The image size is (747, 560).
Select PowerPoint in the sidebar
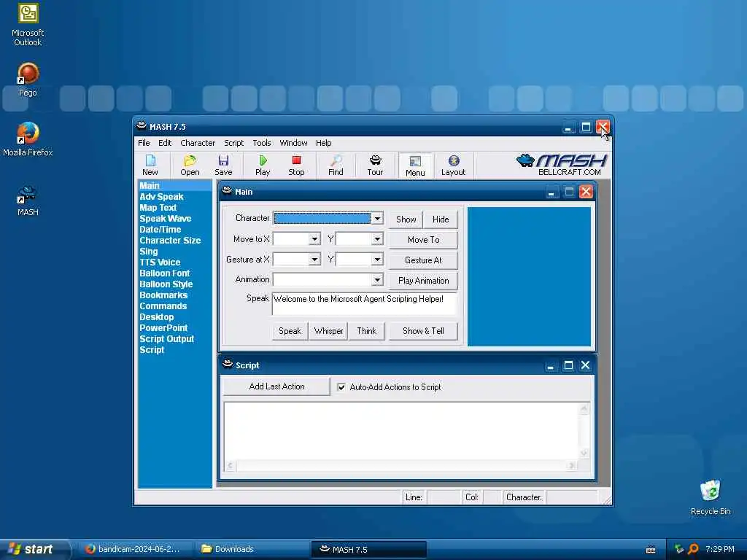(163, 328)
